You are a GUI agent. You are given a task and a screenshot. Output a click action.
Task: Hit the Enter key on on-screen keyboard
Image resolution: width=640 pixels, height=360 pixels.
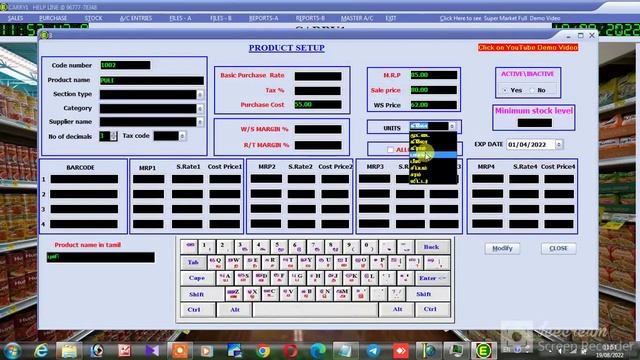pyautogui.click(x=433, y=278)
